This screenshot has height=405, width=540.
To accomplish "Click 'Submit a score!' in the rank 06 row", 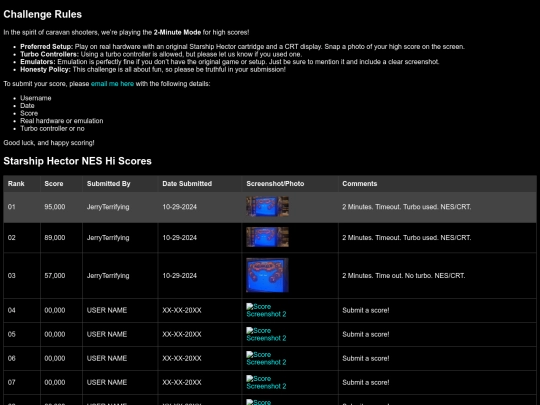I will click(366, 359).
